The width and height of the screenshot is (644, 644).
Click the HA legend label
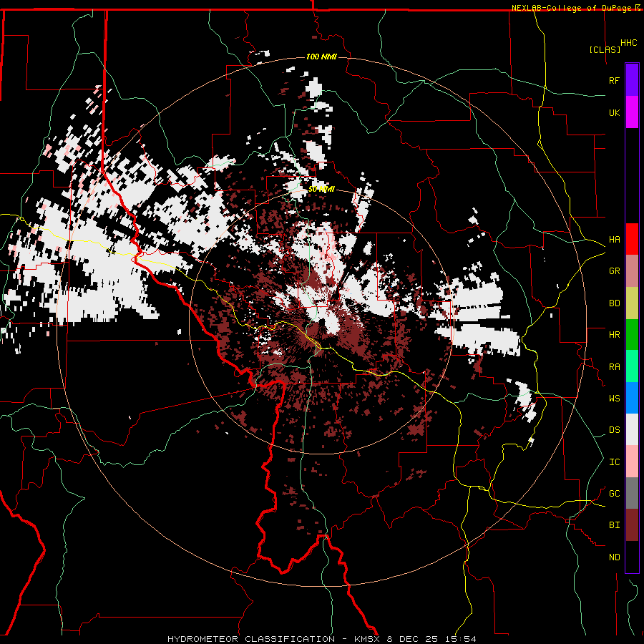614,239
